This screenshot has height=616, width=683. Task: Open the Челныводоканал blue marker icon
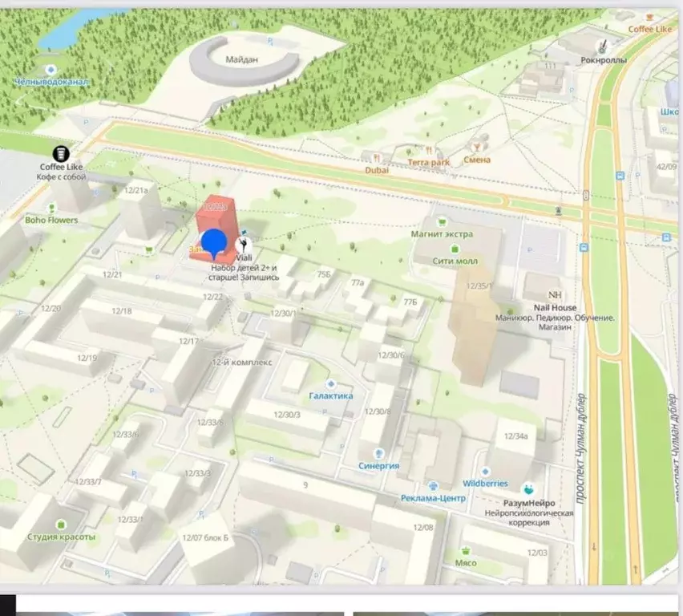point(51,70)
